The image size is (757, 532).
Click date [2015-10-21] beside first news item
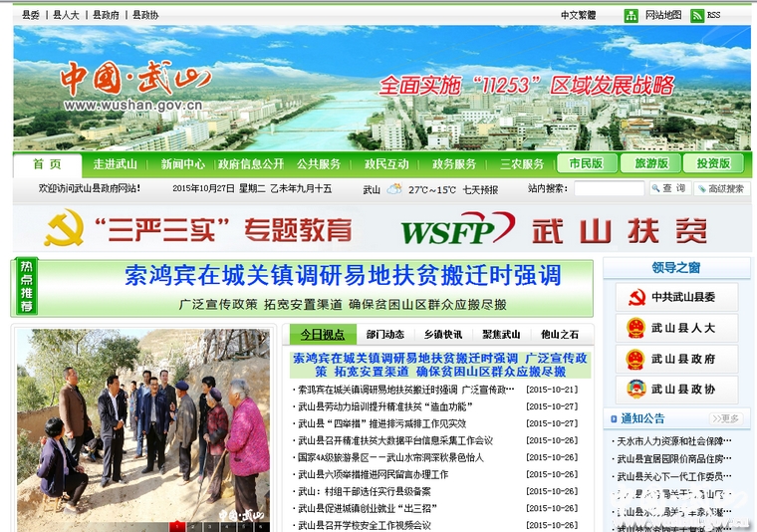pos(552,390)
